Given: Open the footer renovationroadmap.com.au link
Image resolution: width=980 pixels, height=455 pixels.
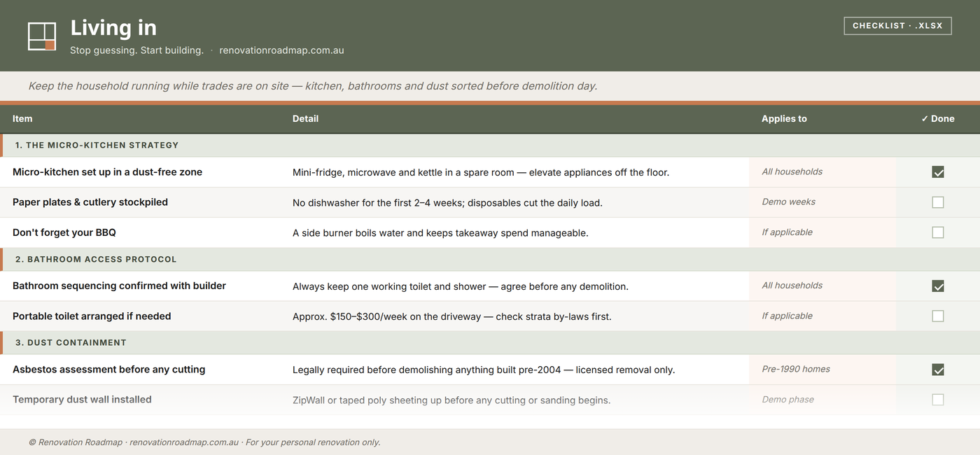Looking at the screenshot, I should 184,442.
